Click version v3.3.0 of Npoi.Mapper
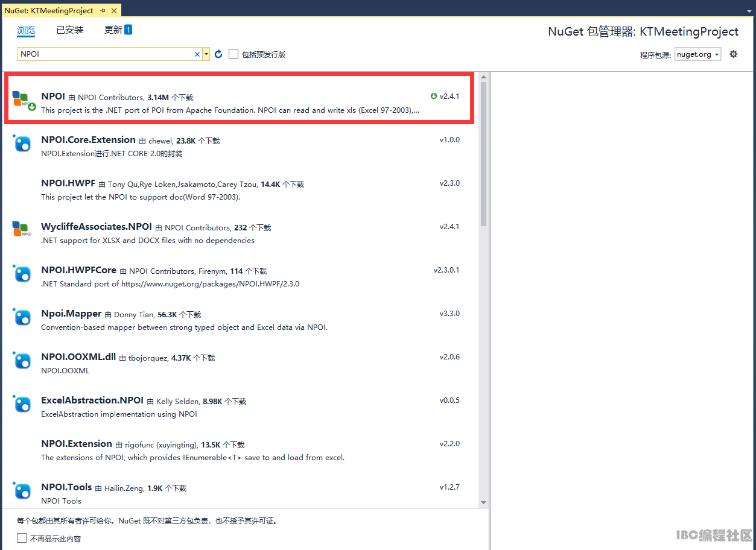Image resolution: width=756 pixels, height=550 pixels. point(449,314)
